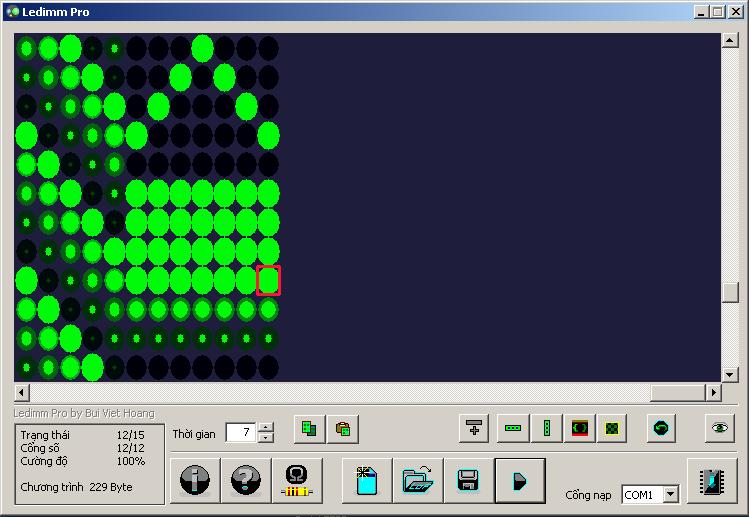Click the horizontal scrollbar right arrow
This screenshot has width=749, height=517.
(x=714, y=393)
